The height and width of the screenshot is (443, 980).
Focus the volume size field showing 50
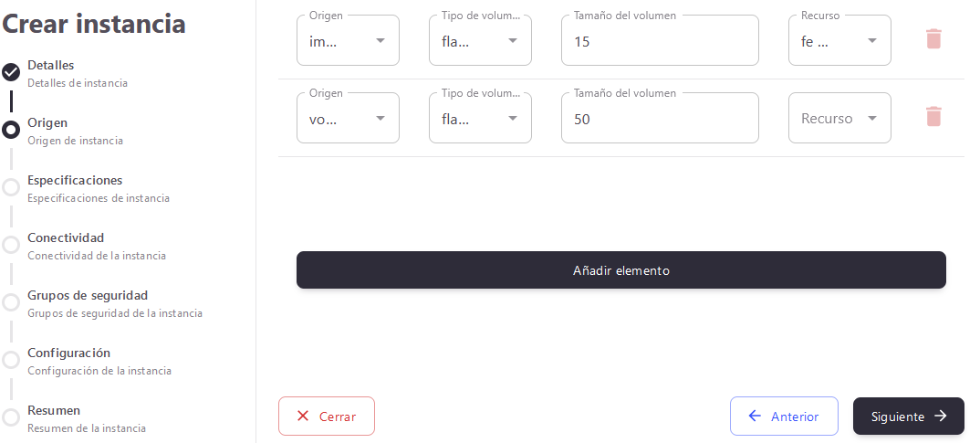(x=659, y=119)
